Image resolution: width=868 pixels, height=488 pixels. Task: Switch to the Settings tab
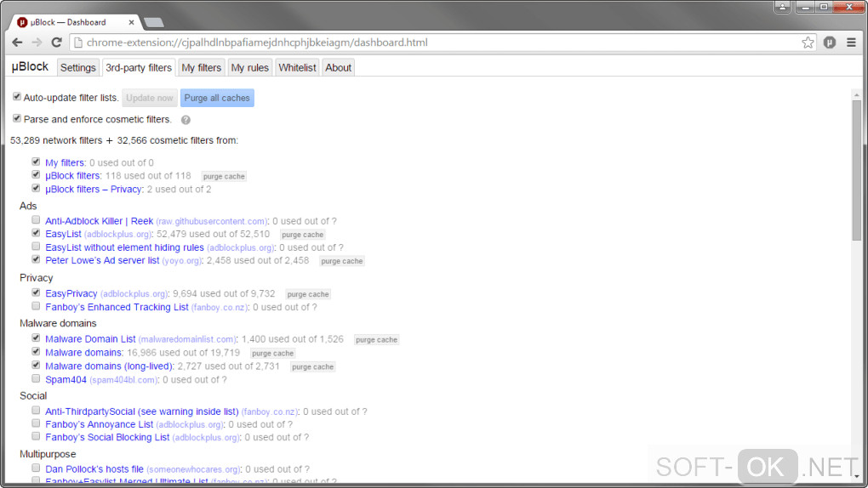[78, 67]
